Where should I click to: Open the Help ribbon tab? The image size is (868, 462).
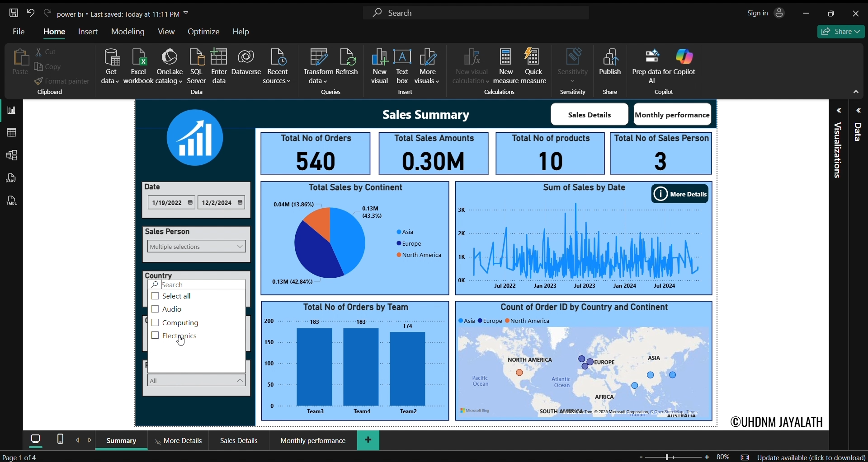click(x=241, y=32)
